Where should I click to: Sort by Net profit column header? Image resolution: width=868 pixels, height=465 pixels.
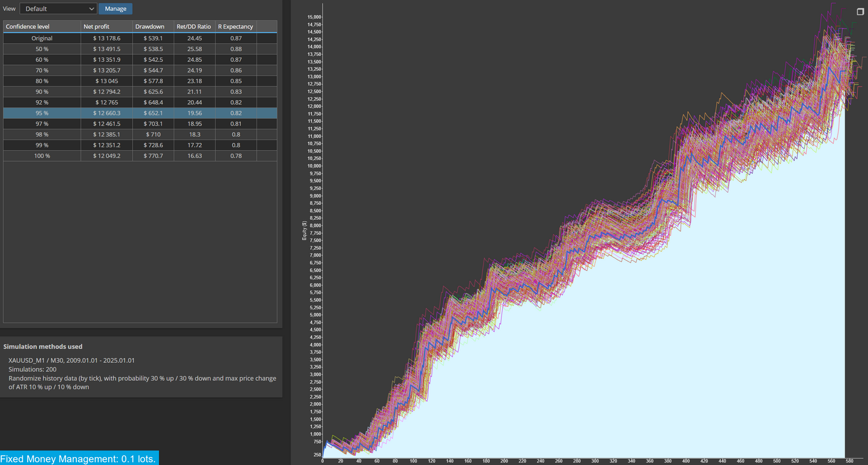click(x=106, y=26)
